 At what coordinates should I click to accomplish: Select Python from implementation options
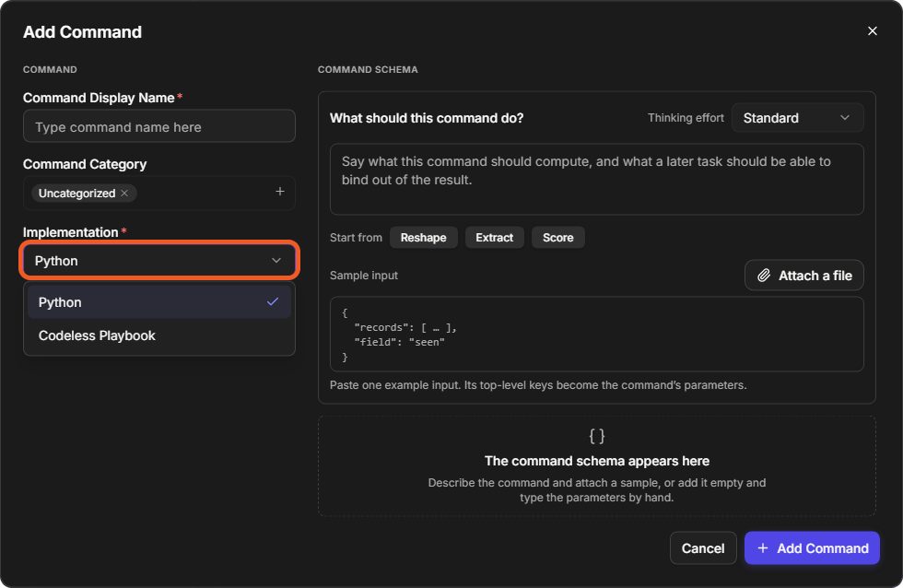[158, 301]
